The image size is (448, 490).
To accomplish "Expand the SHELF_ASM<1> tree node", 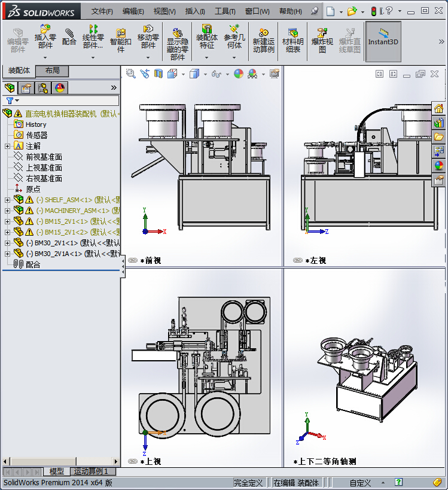I will tap(8, 200).
